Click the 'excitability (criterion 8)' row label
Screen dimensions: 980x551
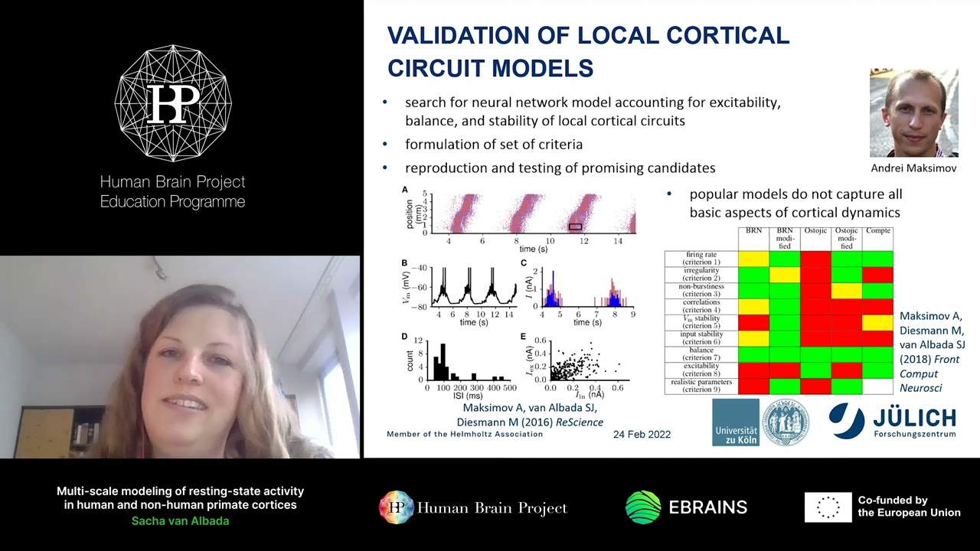701,370
